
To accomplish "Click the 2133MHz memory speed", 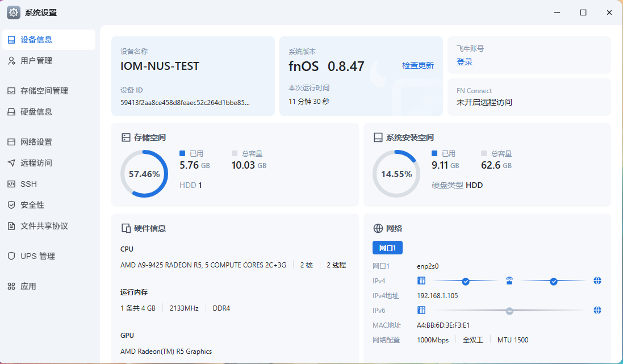I will tap(184, 308).
